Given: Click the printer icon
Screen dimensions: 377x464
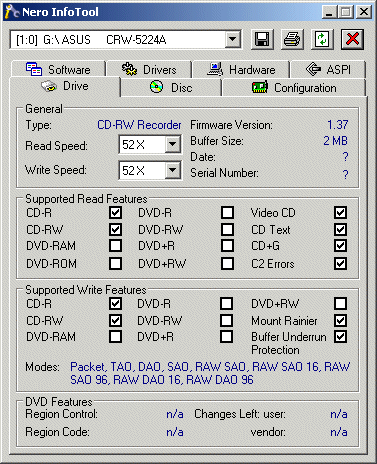Looking at the screenshot, I should [292, 39].
